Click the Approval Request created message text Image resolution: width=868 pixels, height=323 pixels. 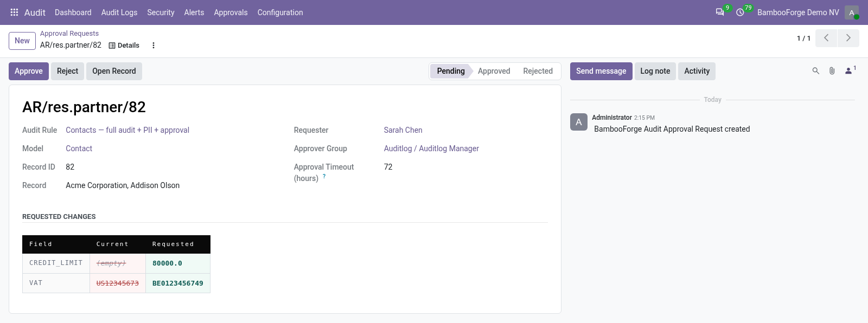click(672, 129)
